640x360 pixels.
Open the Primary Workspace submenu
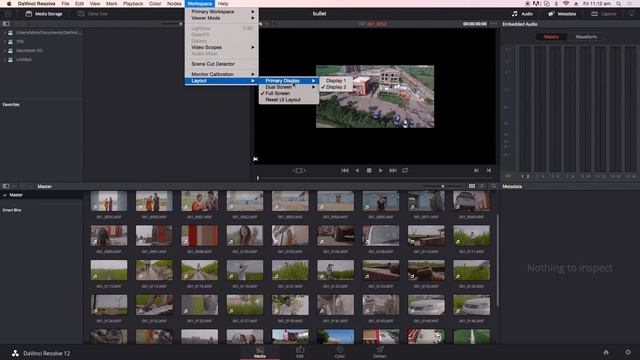coord(222,12)
